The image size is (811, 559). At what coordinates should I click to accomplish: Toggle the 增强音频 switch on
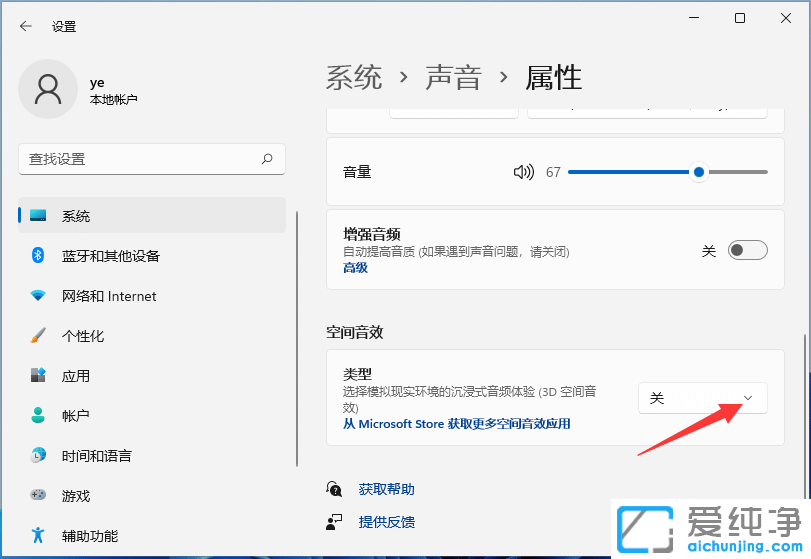pos(747,250)
